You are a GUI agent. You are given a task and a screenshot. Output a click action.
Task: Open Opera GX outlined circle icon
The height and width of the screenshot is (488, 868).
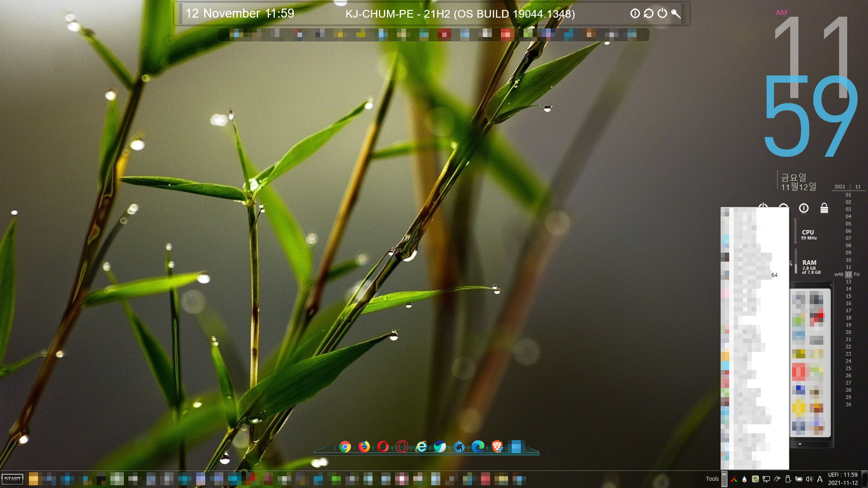pyautogui.click(x=402, y=447)
